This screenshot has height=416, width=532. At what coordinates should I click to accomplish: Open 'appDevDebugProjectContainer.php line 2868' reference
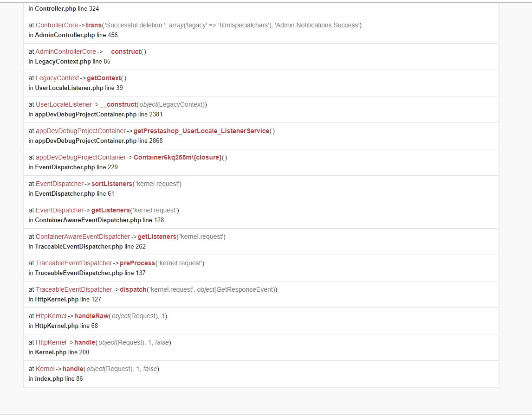[x=99, y=141]
